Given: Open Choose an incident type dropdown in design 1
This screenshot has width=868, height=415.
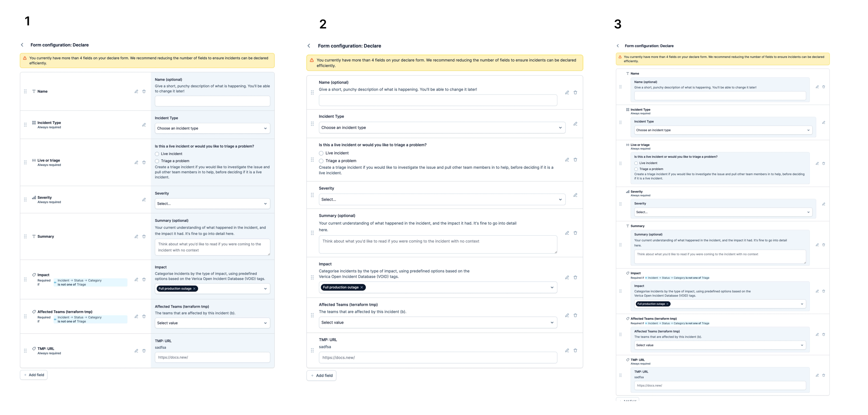Looking at the screenshot, I should pyautogui.click(x=212, y=128).
